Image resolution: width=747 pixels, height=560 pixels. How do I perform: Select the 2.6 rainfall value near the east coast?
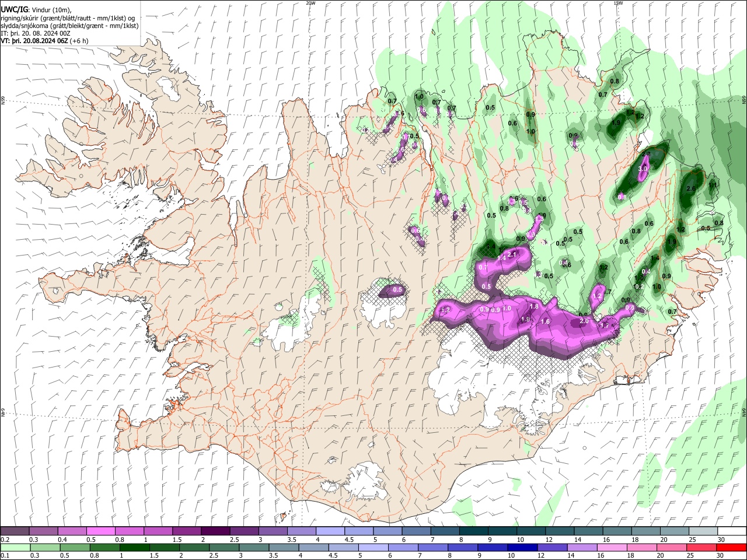[691, 188]
